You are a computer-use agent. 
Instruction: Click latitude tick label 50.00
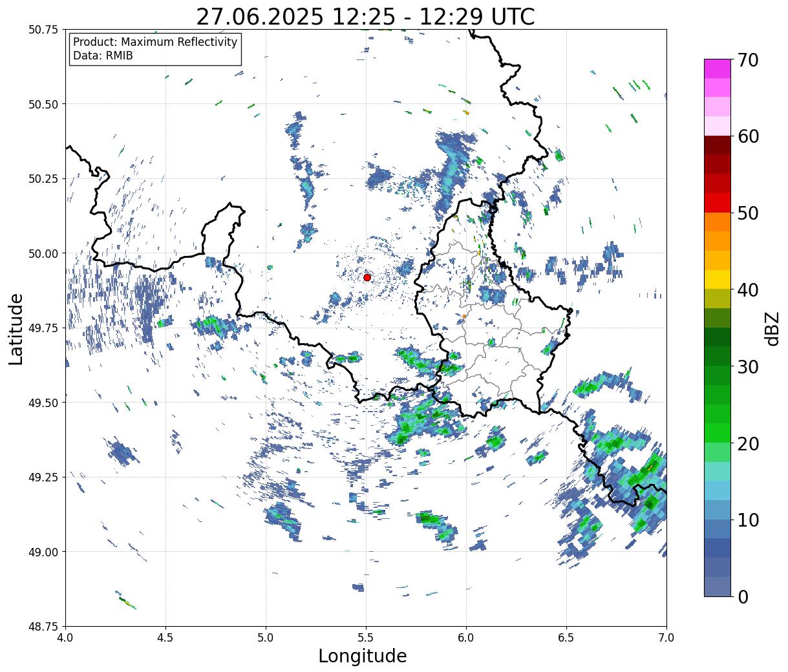(x=43, y=253)
